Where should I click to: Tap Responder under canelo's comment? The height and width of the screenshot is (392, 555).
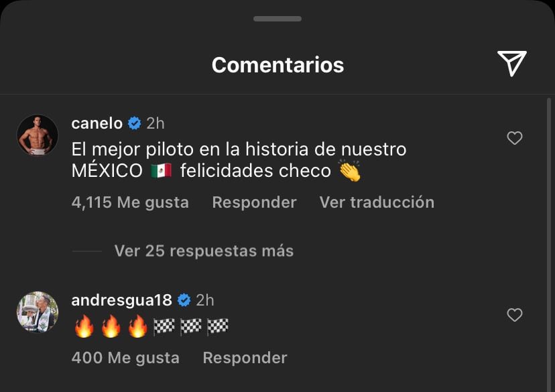coord(254,202)
